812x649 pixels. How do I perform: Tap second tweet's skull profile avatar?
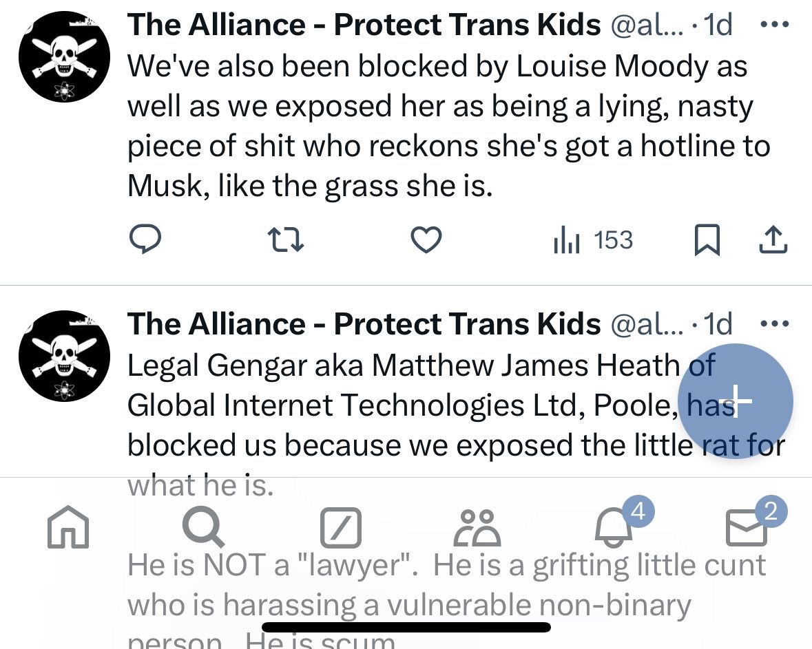point(64,356)
